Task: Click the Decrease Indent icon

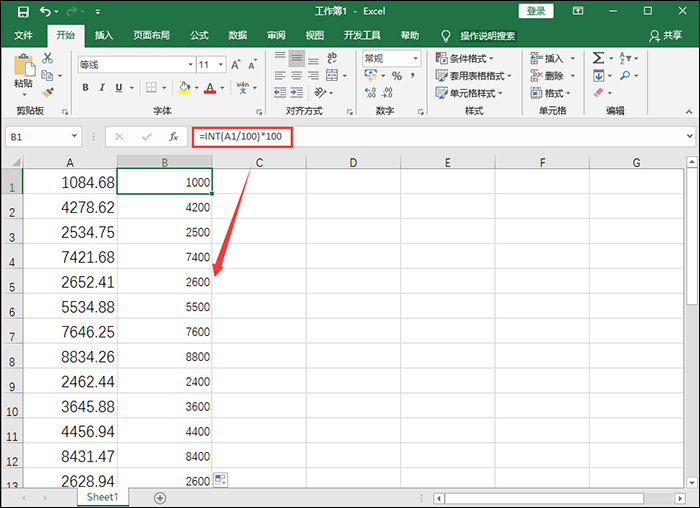Action: [280, 92]
